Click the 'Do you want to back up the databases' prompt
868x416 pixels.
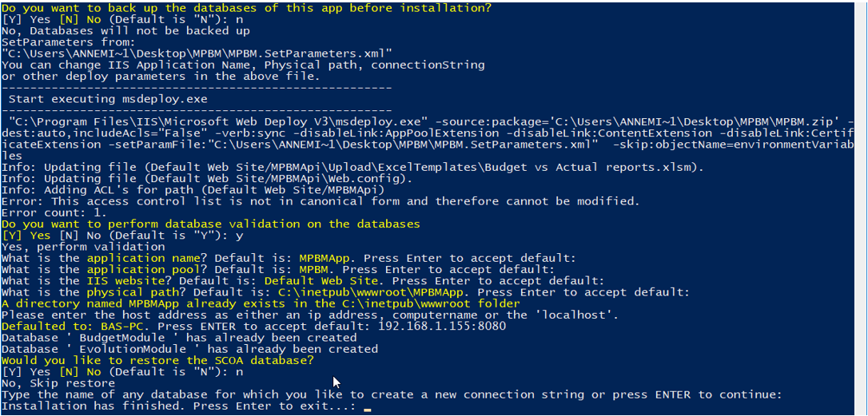coord(245,8)
